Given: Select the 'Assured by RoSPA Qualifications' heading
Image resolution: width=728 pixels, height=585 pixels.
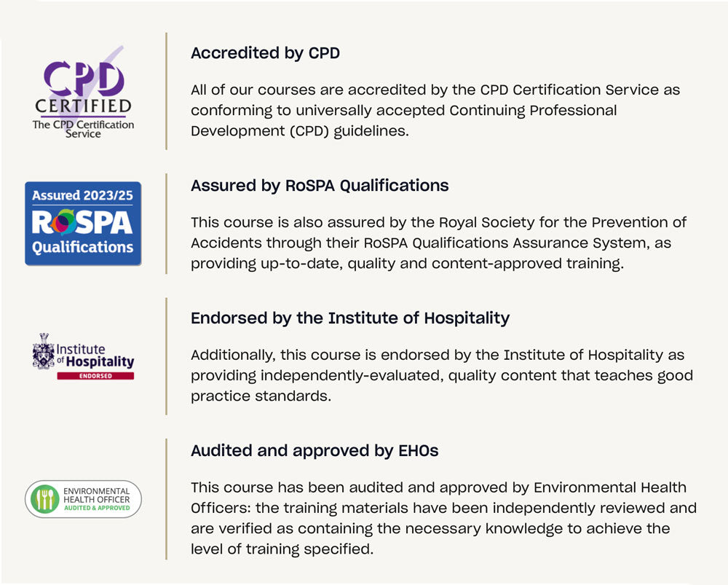Looking at the screenshot, I should click(320, 186).
